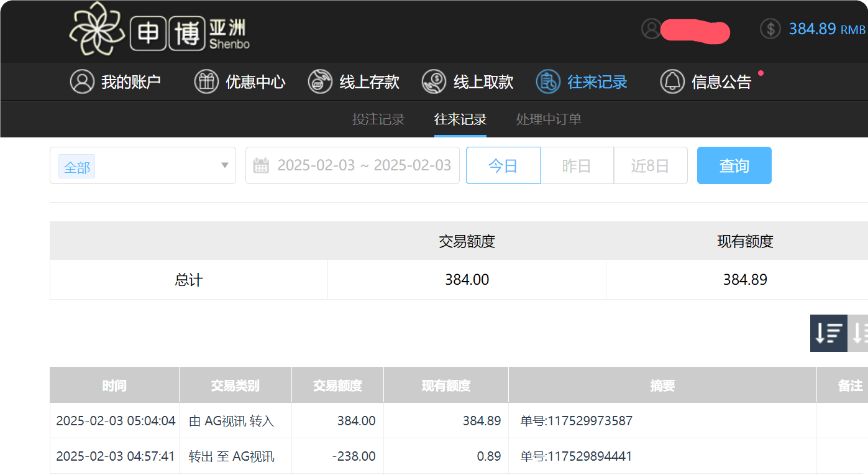Open 我的账户 using its profile icon
Viewport: 868px width, 475px height.
(x=83, y=81)
